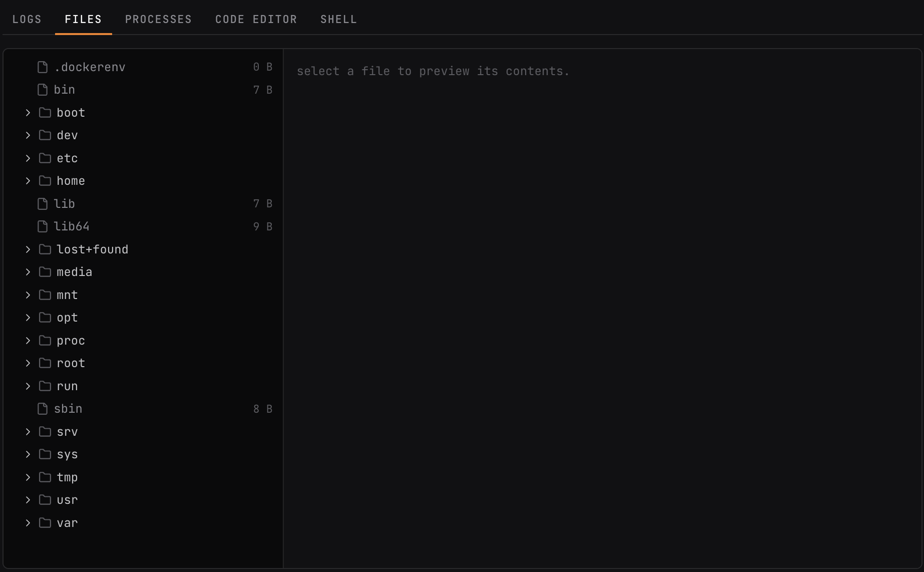Click the var folder icon
924x572 pixels.
[45, 523]
